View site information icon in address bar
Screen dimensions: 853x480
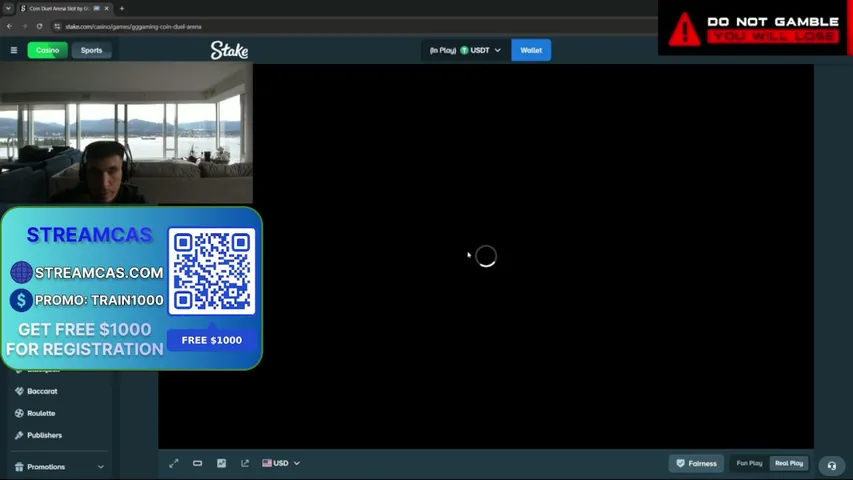coord(57,26)
